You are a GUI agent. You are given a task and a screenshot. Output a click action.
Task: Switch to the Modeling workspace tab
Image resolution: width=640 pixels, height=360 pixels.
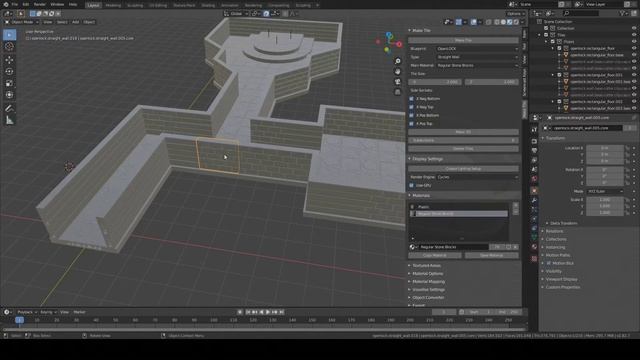[113, 5]
